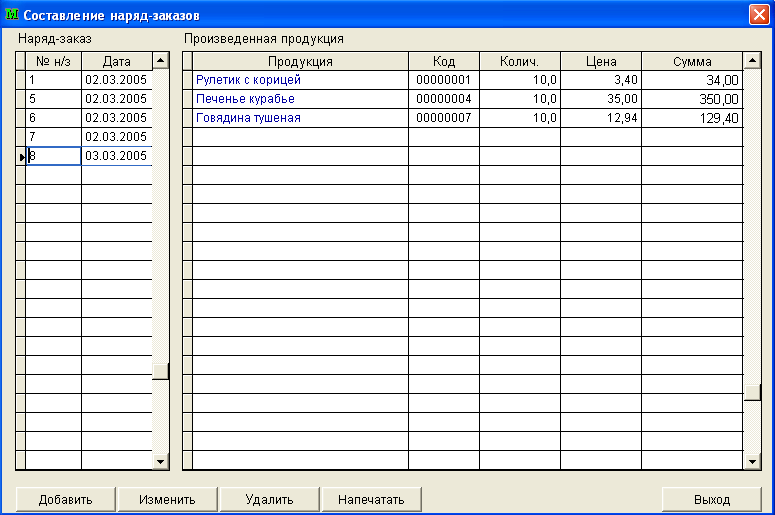
Task: Click the Добавить button
Action: click(65, 499)
